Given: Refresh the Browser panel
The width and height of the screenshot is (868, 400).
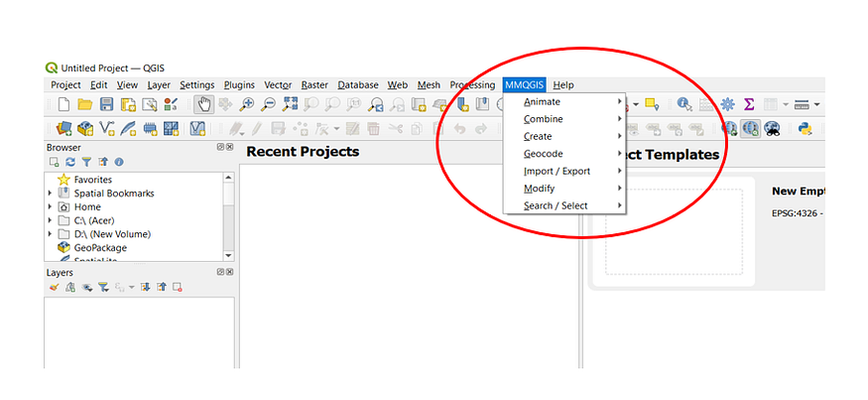Looking at the screenshot, I should tap(70, 162).
